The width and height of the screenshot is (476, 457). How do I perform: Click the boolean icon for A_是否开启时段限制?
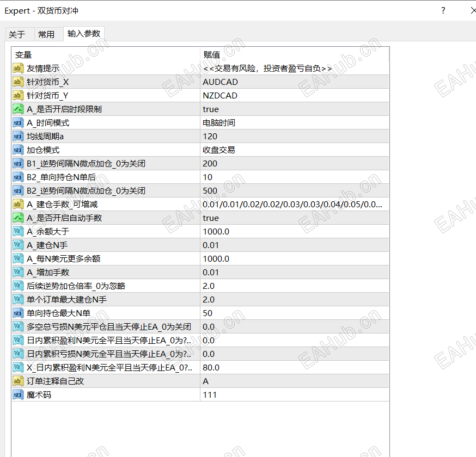pyautogui.click(x=18, y=109)
